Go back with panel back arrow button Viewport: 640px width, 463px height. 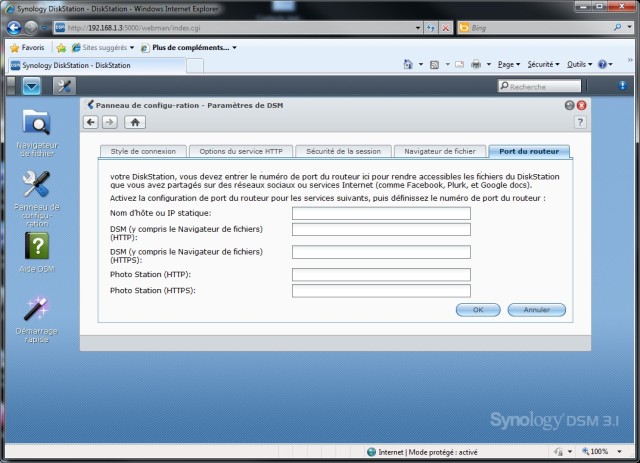91,122
